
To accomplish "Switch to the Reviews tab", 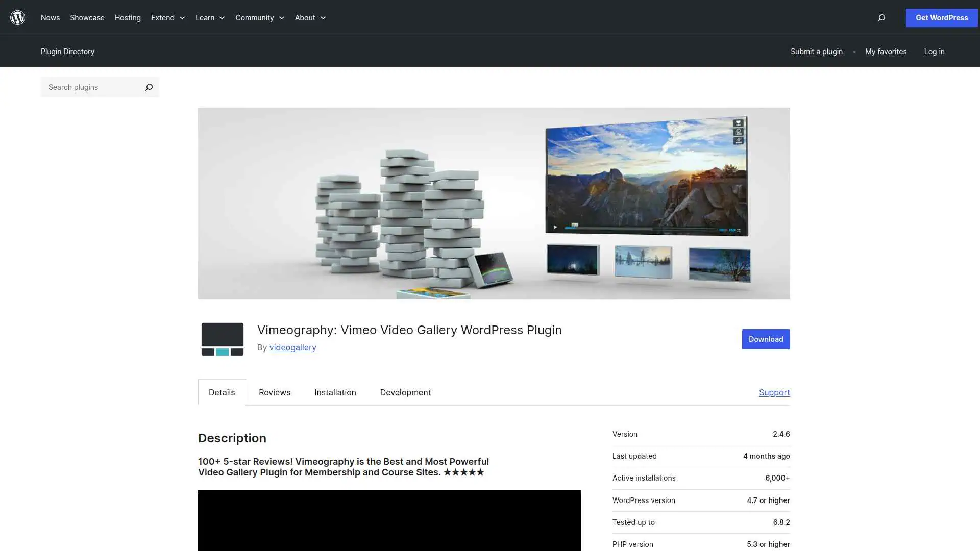I will point(274,392).
